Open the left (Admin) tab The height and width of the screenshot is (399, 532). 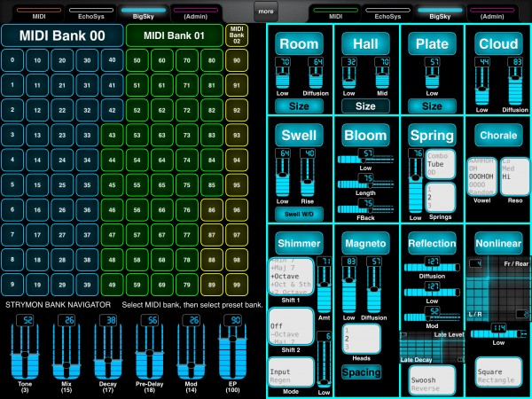pyautogui.click(x=195, y=13)
